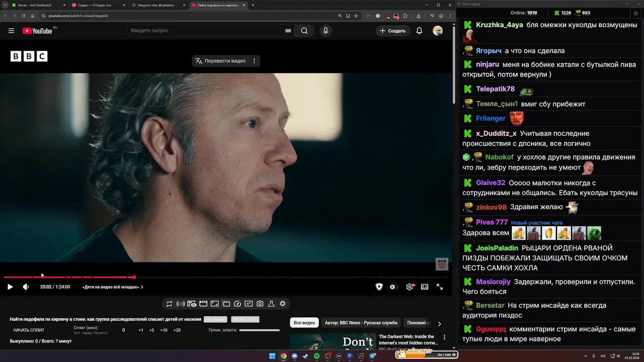This screenshot has height=362, width=644.
Task: Open the YouTube hamburger guide menu
Action: (11, 31)
